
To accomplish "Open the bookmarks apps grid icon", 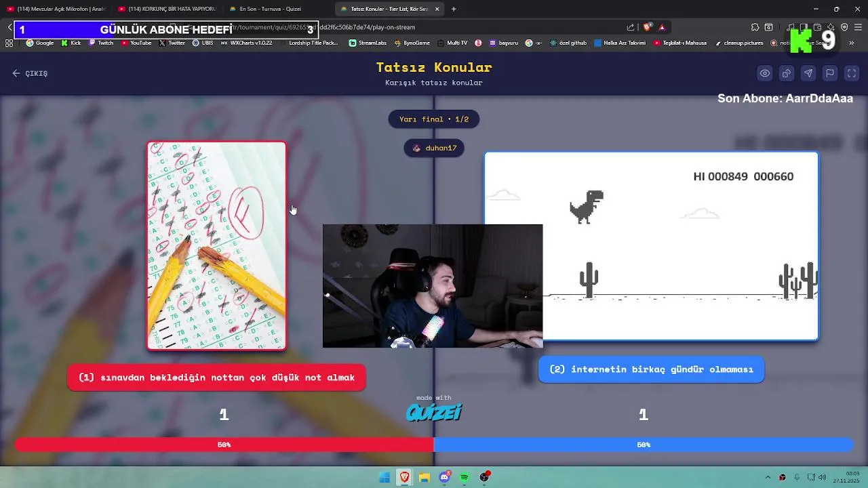I will click(9, 43).
